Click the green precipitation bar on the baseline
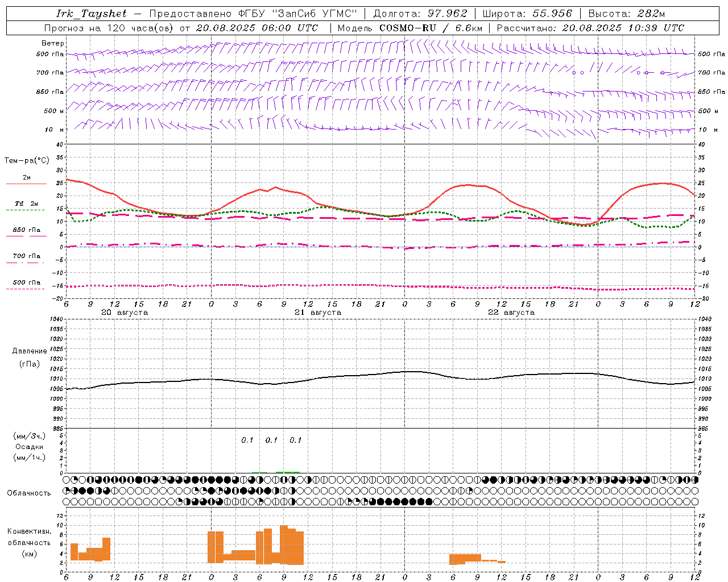This screenshot has height=582, width=728. point(288,472)
